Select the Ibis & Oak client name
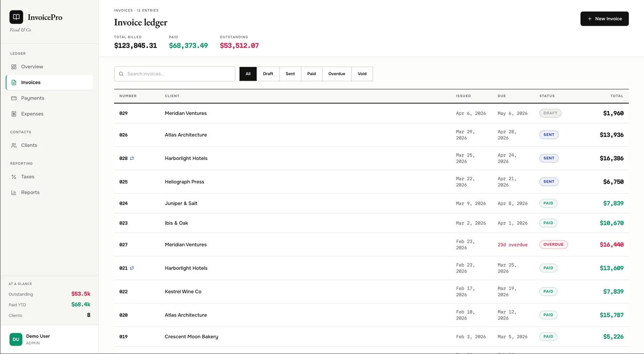 click(x=177, y=223)
